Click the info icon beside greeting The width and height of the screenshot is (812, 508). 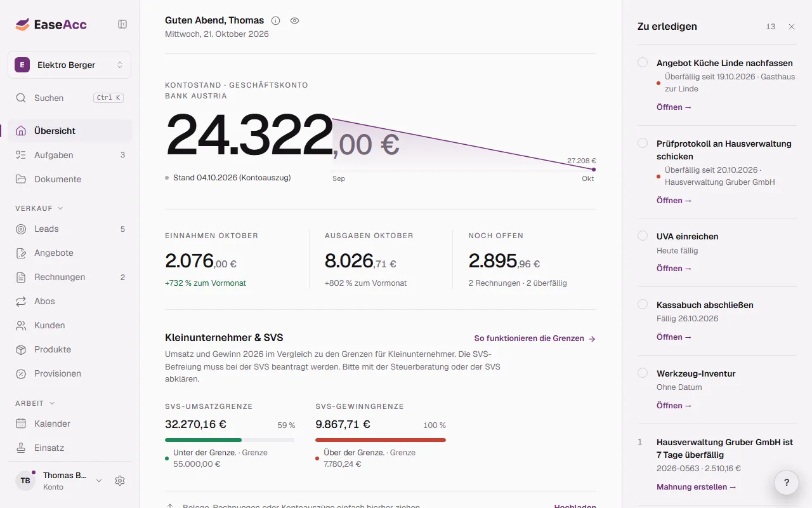pyautogui.click(x=275, y=20)
